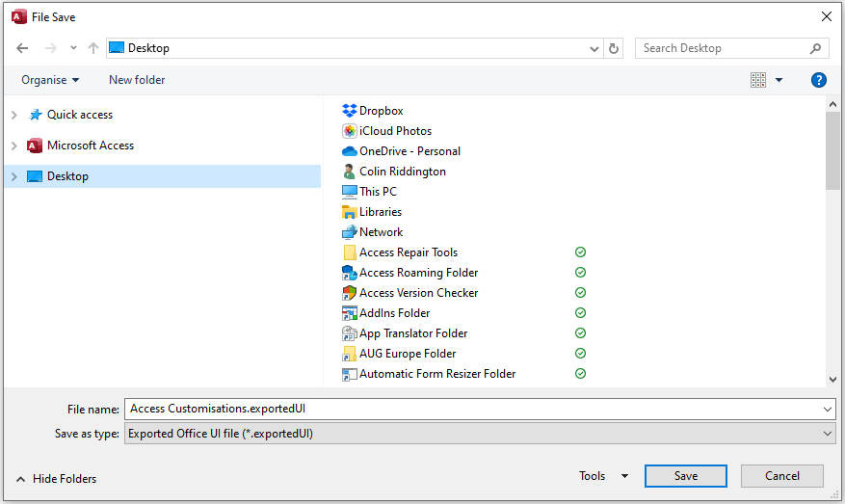Screen dimensions: 845x504
Task: Click the File name input box
Action: [x=472, y=410]
